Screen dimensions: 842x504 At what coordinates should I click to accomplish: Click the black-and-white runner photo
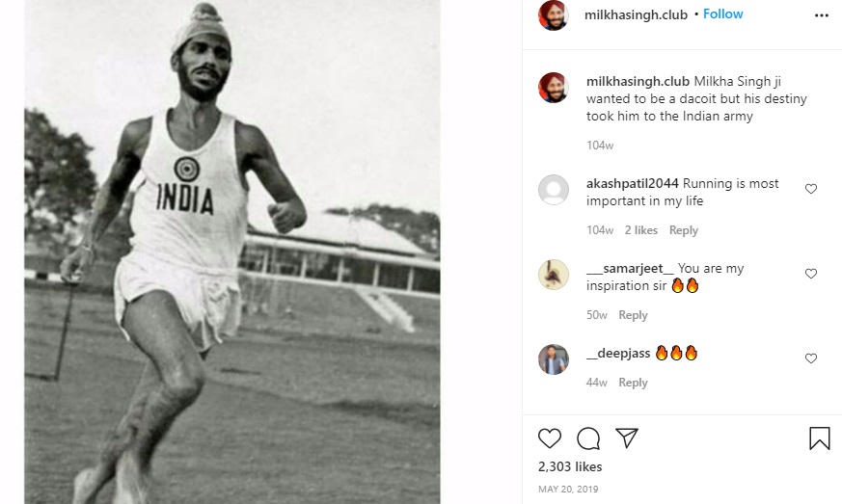click(231, 252)
